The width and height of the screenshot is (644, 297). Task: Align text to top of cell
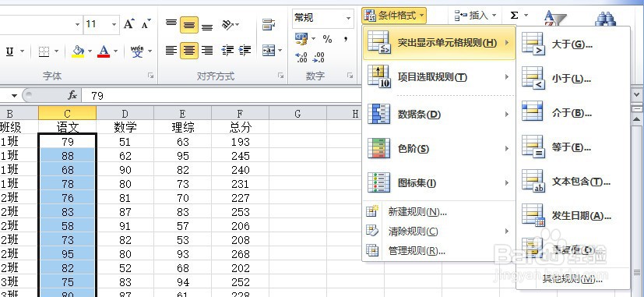click(171, 24)
